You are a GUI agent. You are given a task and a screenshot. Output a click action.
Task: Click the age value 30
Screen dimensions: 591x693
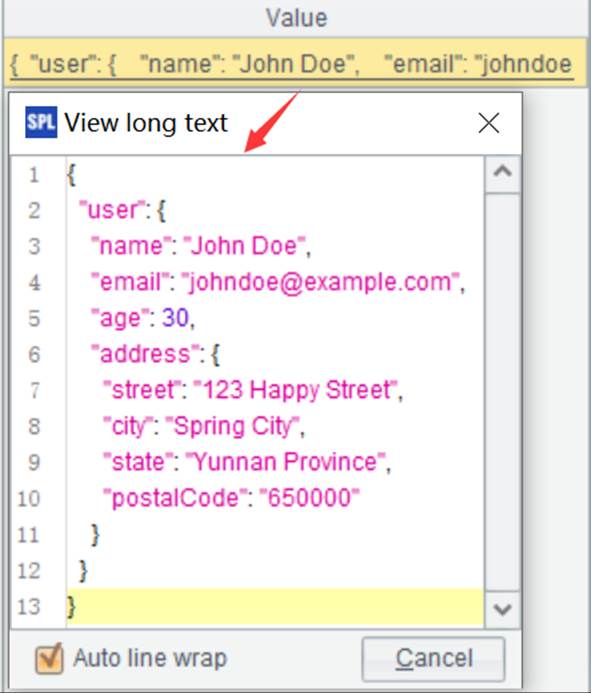point(175,318)
